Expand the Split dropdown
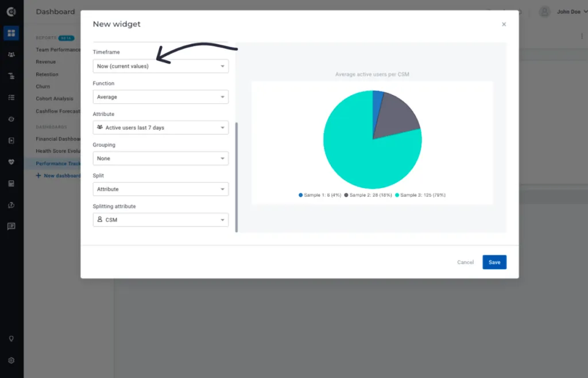Image resolution: width=588 pixels, height=378 pixels. pos(161,189)
